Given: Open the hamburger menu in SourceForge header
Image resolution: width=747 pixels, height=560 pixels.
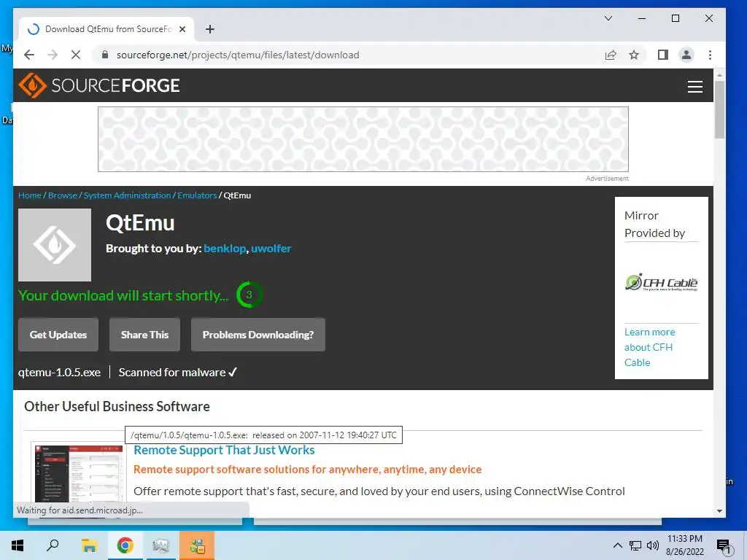Looking at the screenshot, I should coord(695,86).
